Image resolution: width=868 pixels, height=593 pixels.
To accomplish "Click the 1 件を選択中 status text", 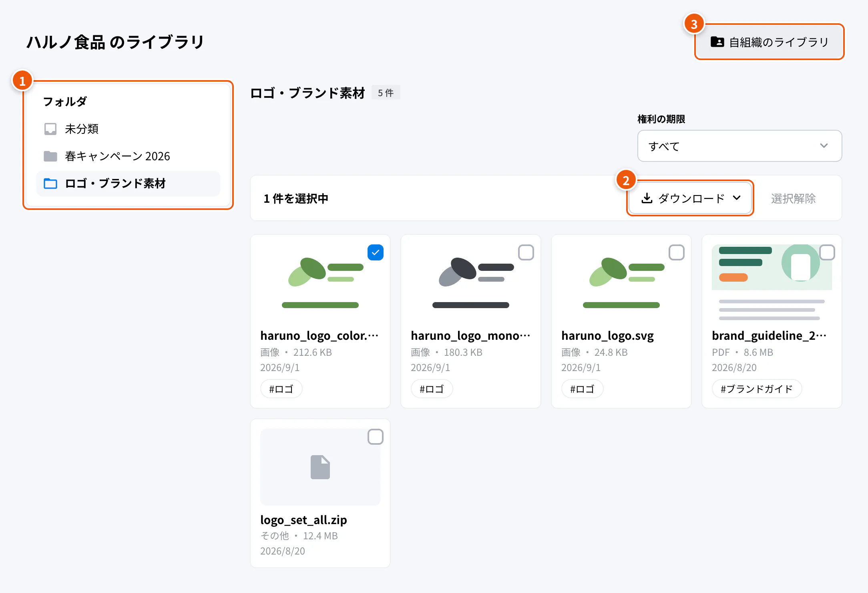I will (x=296, y=198).
